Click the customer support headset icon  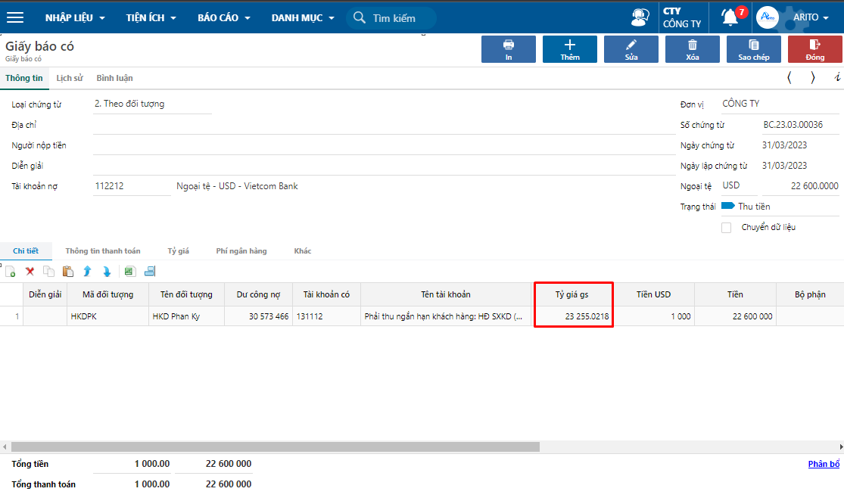pos(640,17)
